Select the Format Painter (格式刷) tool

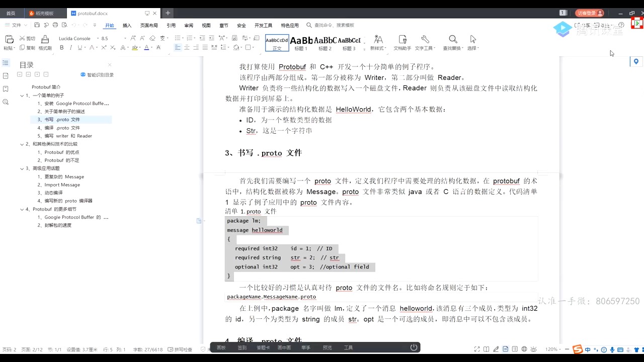(45, 43)
